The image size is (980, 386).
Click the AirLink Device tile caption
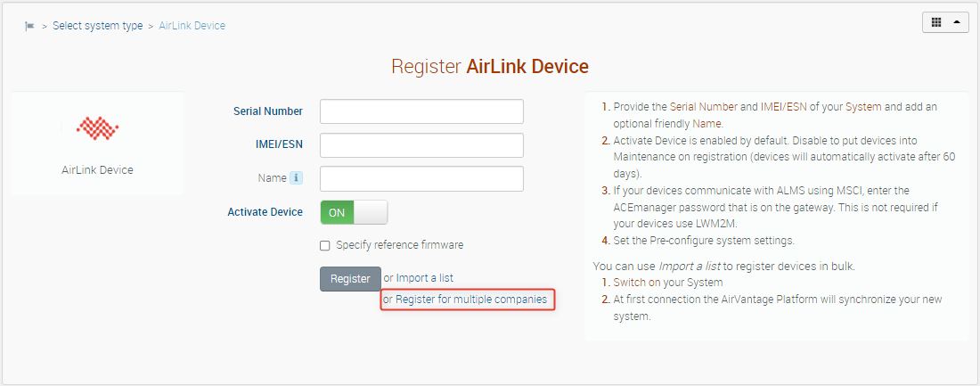point(97,169)
